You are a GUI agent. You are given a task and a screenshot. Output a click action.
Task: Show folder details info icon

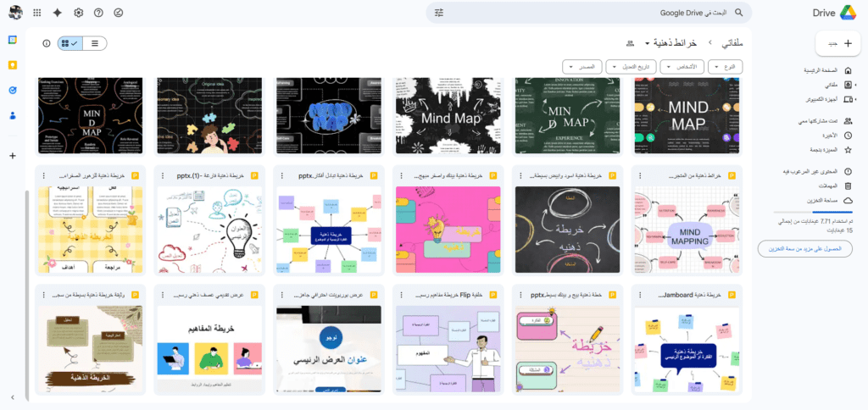(x=47, y=43)
